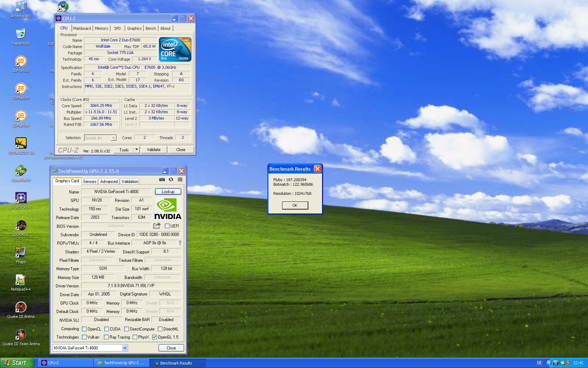Click the Close button in GPU-Z
This screenshot has height=368, width=588.
tap(171, 348)
